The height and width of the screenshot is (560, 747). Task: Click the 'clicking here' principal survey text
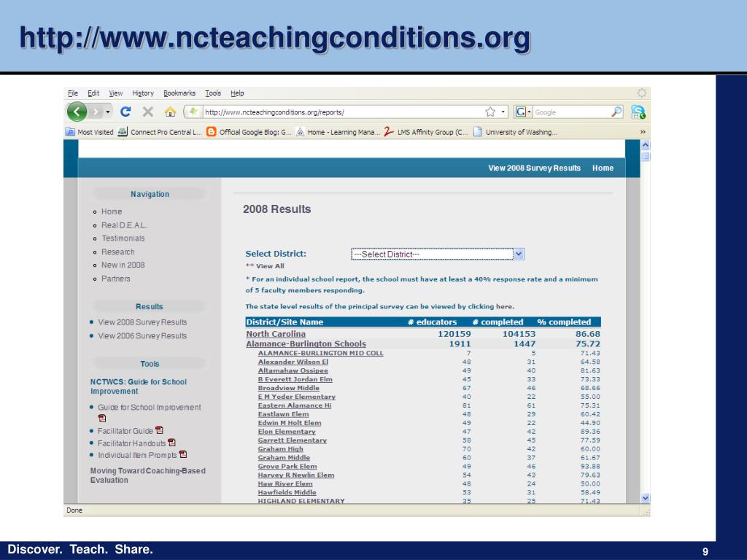491,307
